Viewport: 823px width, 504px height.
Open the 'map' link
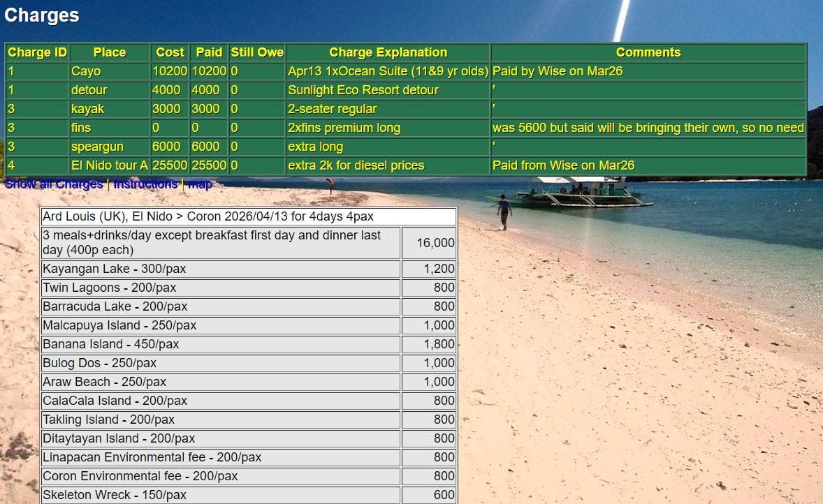tap(200, 184)
